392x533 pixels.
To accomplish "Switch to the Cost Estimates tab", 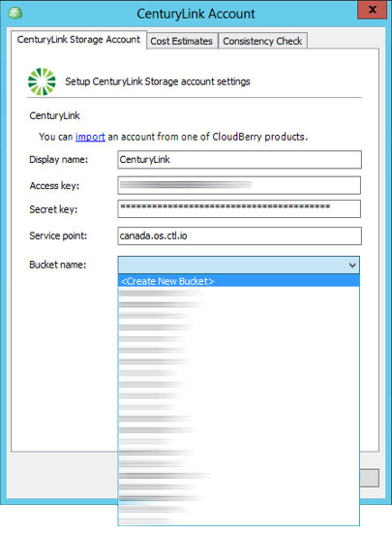I will [182, 41].
